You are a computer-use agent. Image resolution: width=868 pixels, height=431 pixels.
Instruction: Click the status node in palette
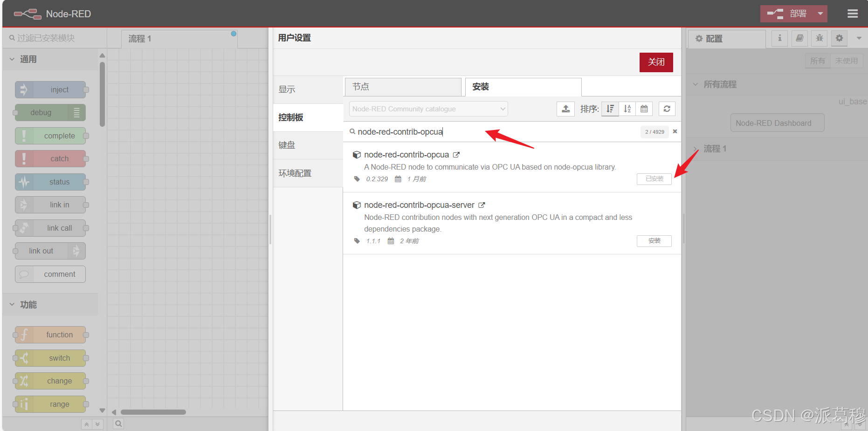(50, 182)
